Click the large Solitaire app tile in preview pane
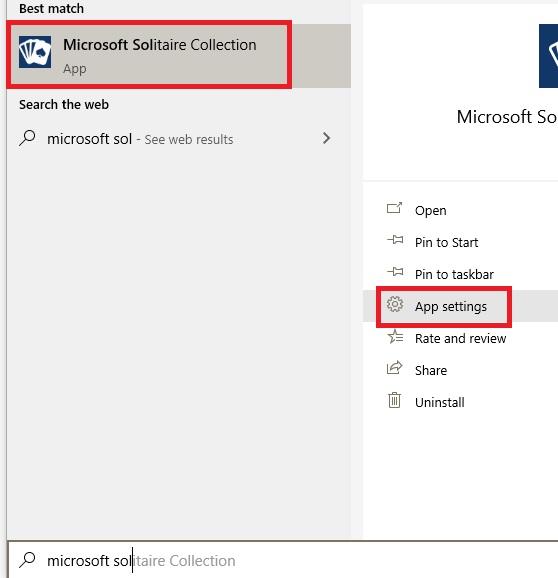This screenshot has height=578, width=558. [x=548, y=56]
